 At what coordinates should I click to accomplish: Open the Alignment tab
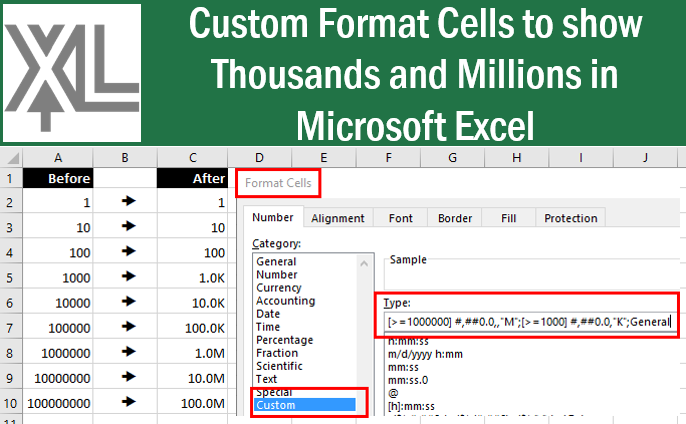[337, 218]
